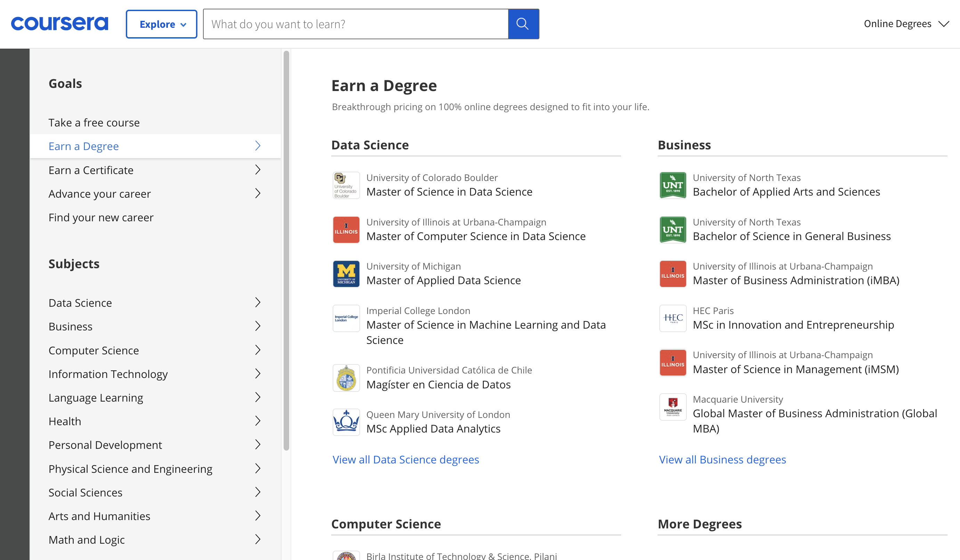Click Imperial College London logo icon
Image resolution: width=960 pixels, height=560 pixels.
[346, 318]
